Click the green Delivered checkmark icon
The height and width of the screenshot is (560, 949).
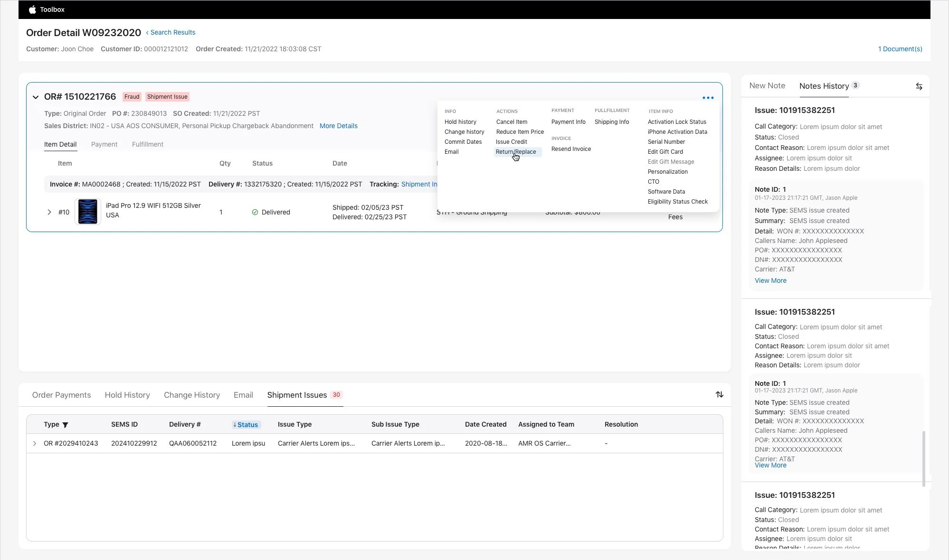pyautogui.click(x=255, y=212)
